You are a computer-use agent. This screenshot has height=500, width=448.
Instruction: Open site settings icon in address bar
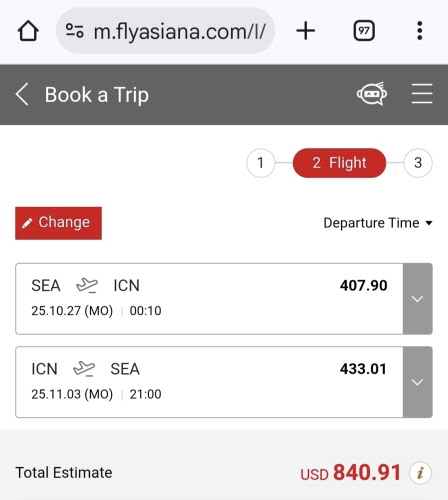click(x=74, y=31)
